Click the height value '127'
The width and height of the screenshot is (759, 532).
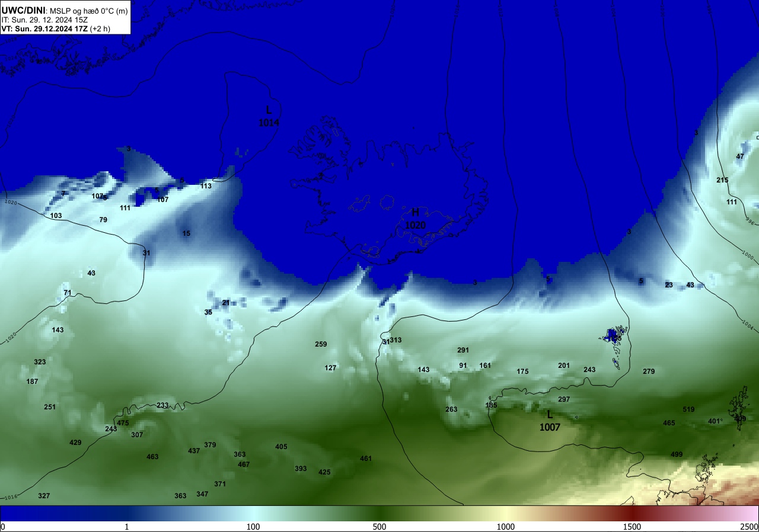point(331,368)
